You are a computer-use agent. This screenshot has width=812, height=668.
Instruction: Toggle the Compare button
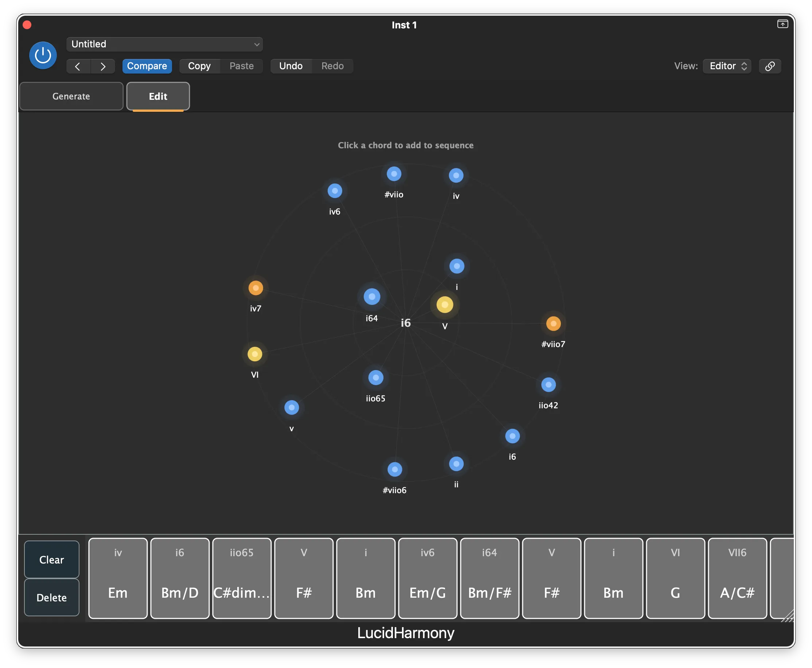pyautogui.click(x=147, y=66)
